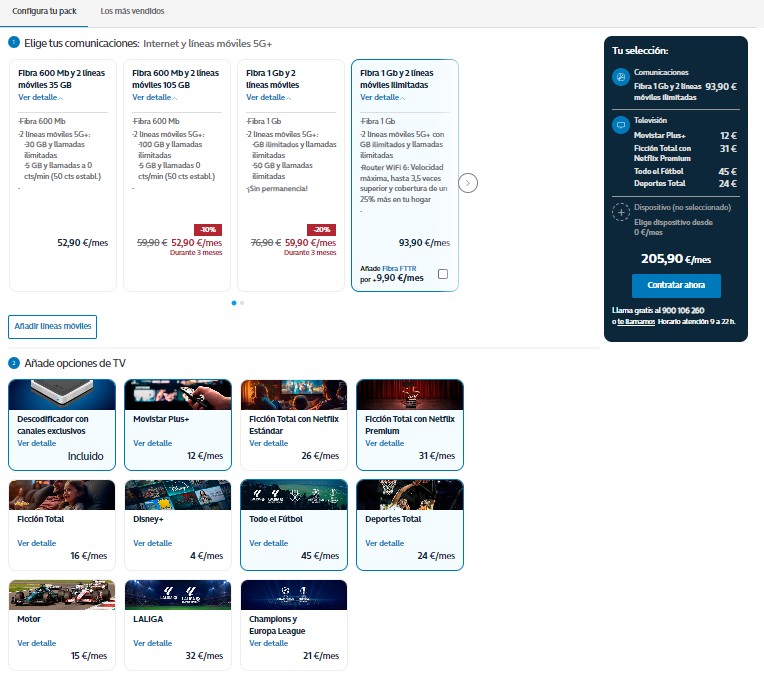Choose the LALIGA TV package
Image resolution: width=764 pixels, height=675 pixels.
[177, 624]
